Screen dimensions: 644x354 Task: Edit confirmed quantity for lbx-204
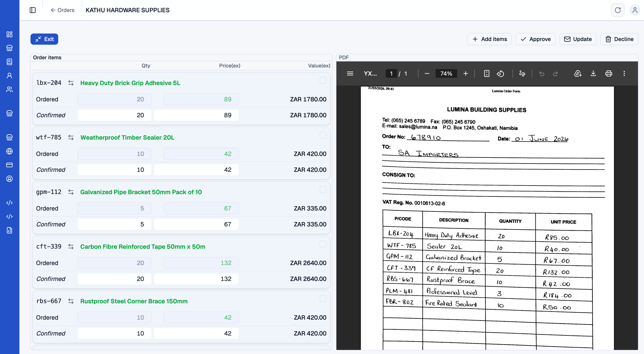[114, 115]
